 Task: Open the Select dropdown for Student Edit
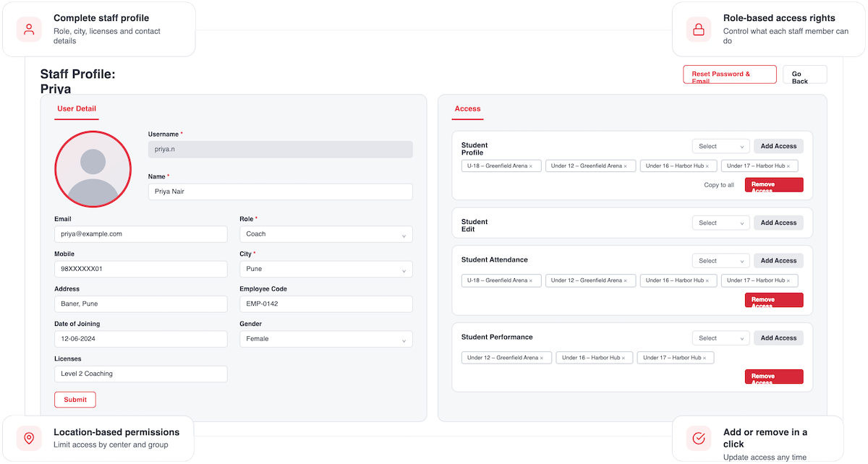click(721, 223)
